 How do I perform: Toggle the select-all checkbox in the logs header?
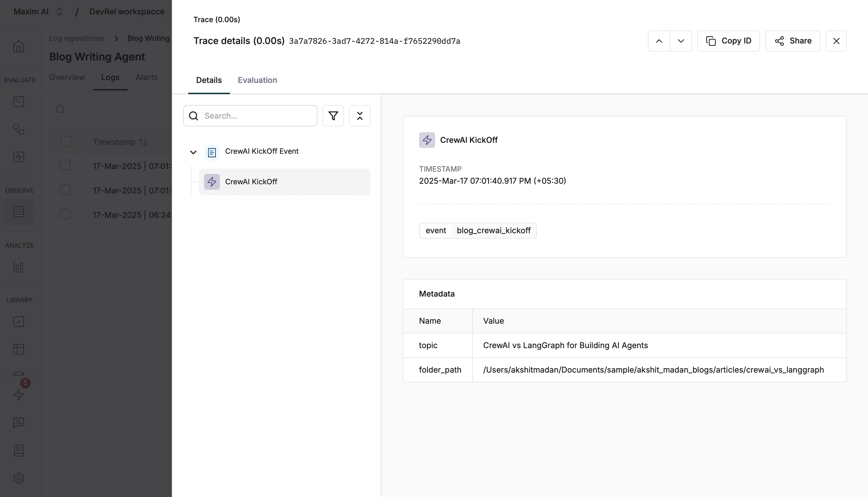click(x=66, y=141)
